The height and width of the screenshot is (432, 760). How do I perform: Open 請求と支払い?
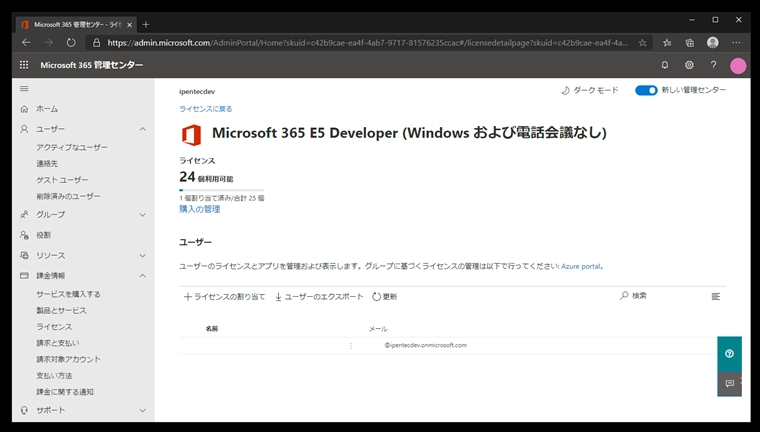(58, 343)
